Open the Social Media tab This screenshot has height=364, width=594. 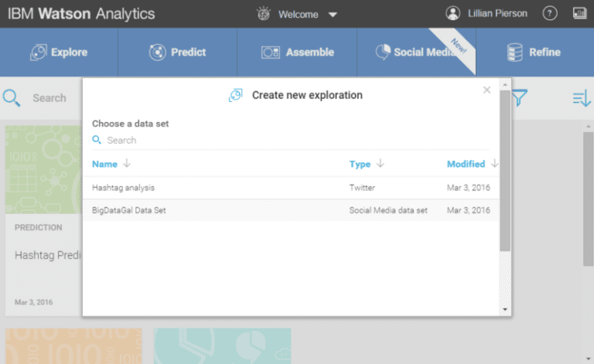tap(416, 53)
